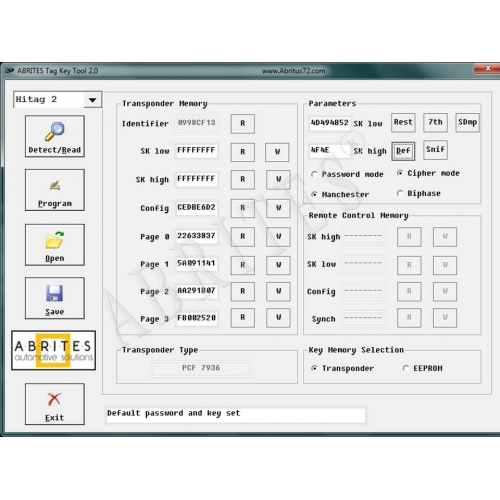Read the Identifier with its R button
The height and width of the screenshot is (500, 500).
pos(243,124)
